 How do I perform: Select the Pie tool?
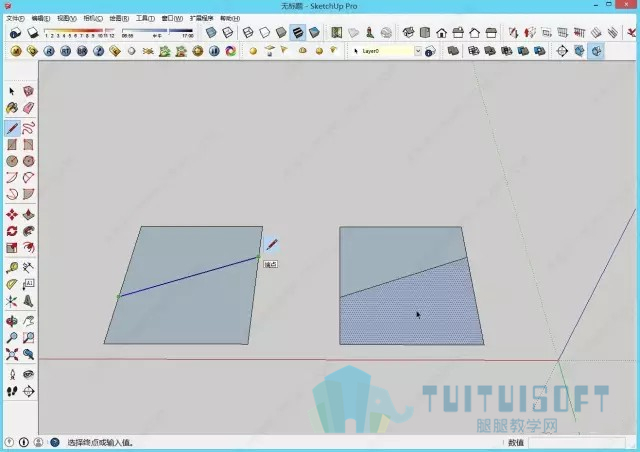pos(28,194)
